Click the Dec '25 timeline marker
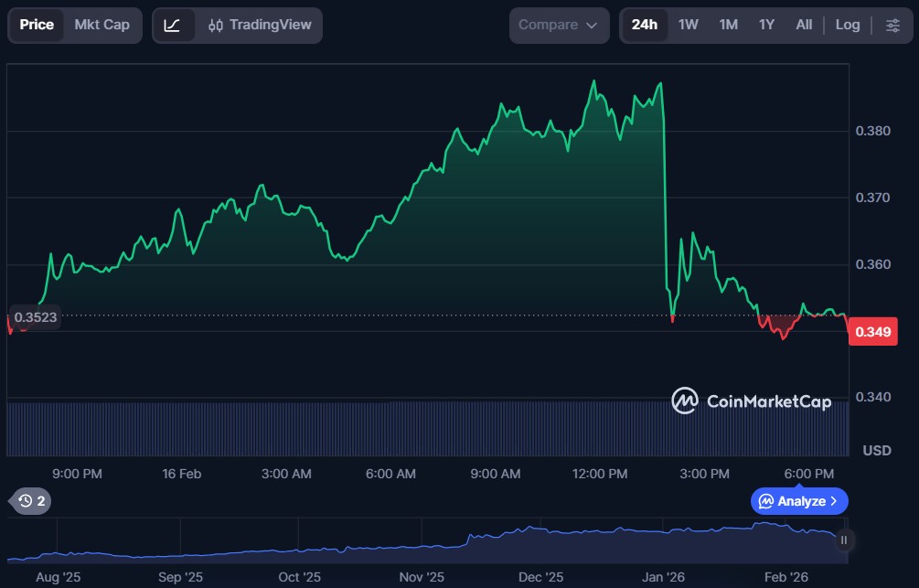This screenshot has height=588, width=919. pyautogui.click(x=541, y=577)
